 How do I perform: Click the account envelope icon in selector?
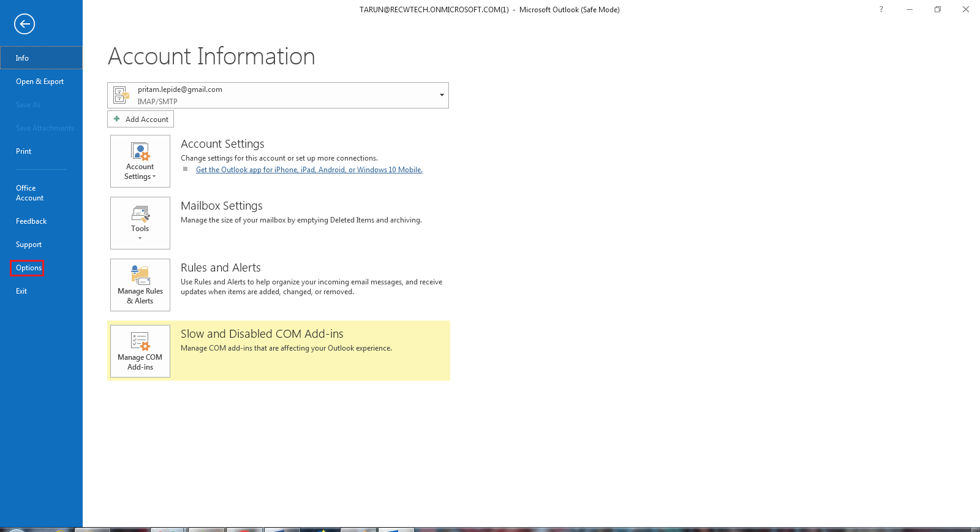[x=121, y=95]
